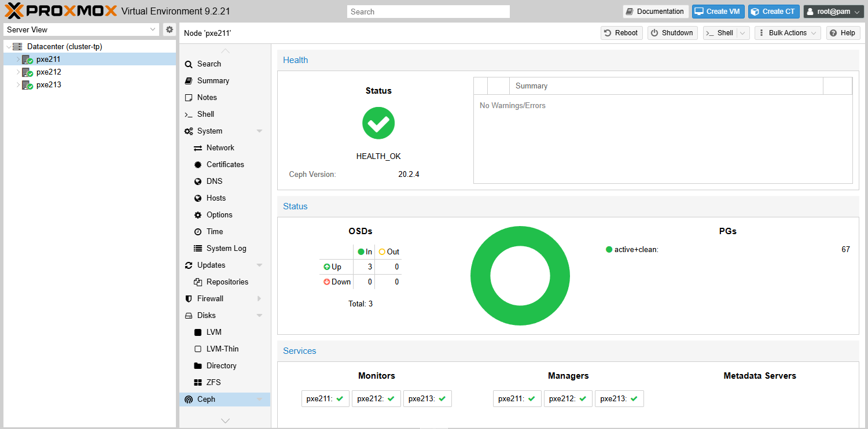The height and width of the screenshot is (429, 868).
Task: Click the pxe213 manager status box
Action: coord(619,398)
